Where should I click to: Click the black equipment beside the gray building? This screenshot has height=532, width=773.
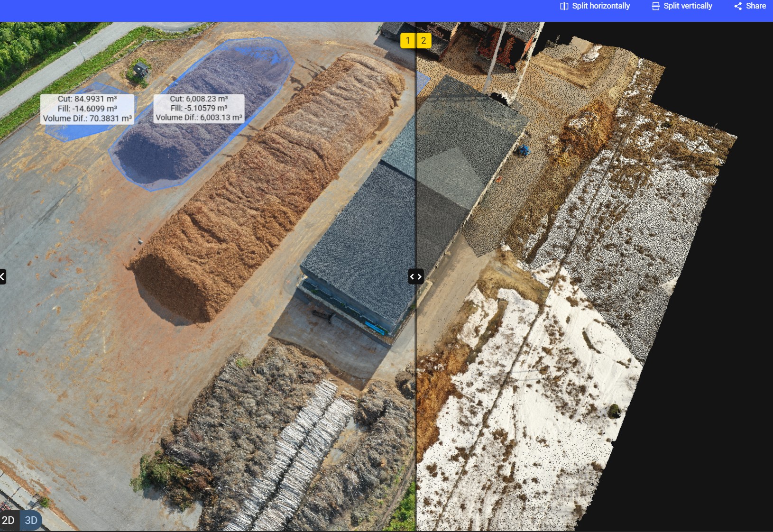323,315
